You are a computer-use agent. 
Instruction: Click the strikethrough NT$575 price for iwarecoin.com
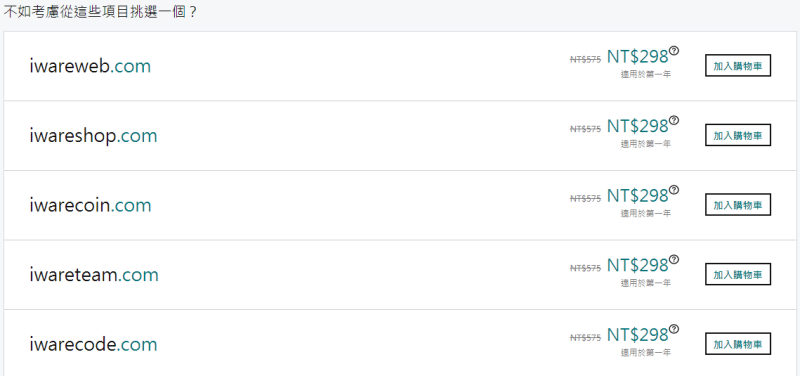[585, 198]
